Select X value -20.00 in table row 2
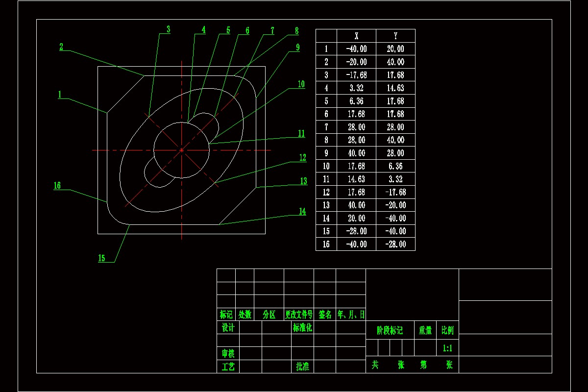The height and width of the screenshot is (392, 588). coord(356,62)
